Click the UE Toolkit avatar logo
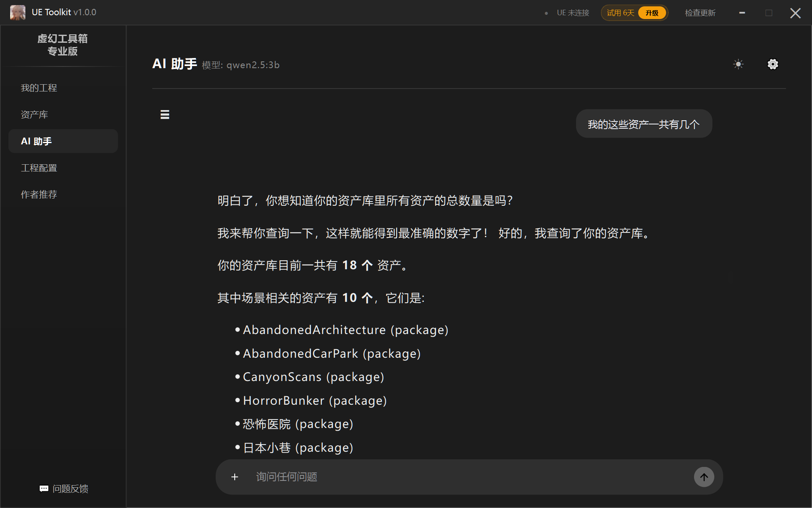This screenshot has width=812, height=508. click(x=17, y=12)
